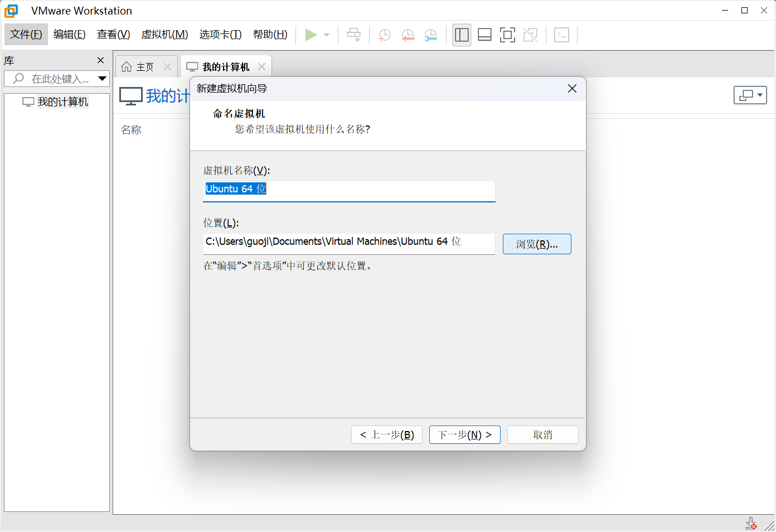Take a snapshot with clock-plus icon
The image size is (776, 532).
[x=385, y=35]
